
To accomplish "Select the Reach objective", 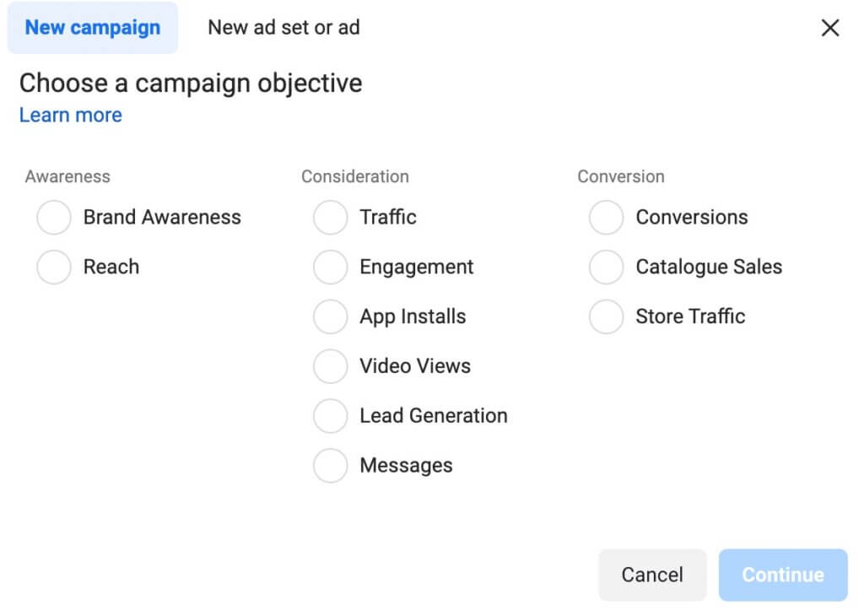I will point(53,267).
